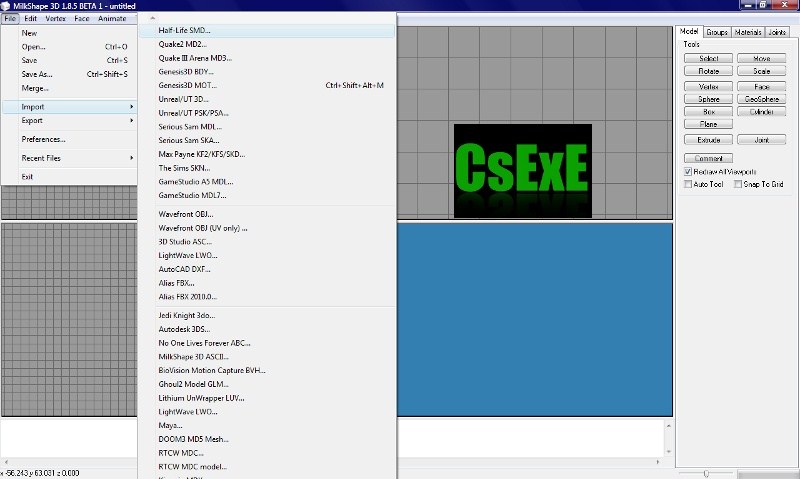Open the Animate menu

click(x=112, y=18)
